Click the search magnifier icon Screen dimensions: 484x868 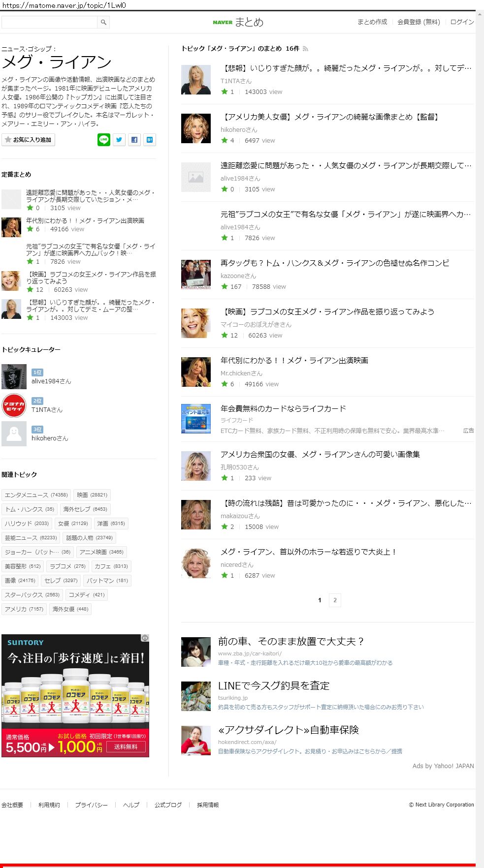tap(103, 22)
